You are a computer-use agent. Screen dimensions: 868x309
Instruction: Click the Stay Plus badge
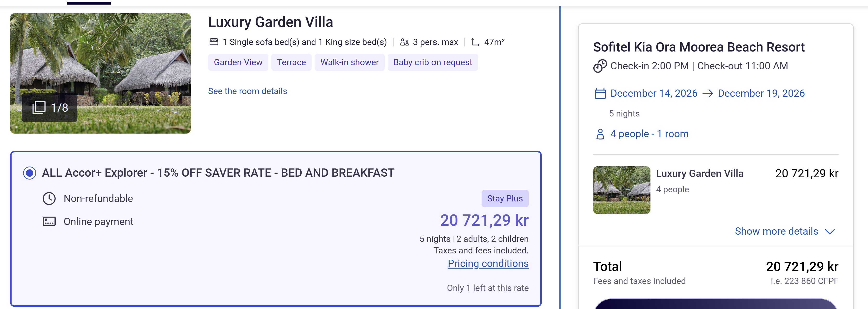(505, 199)
